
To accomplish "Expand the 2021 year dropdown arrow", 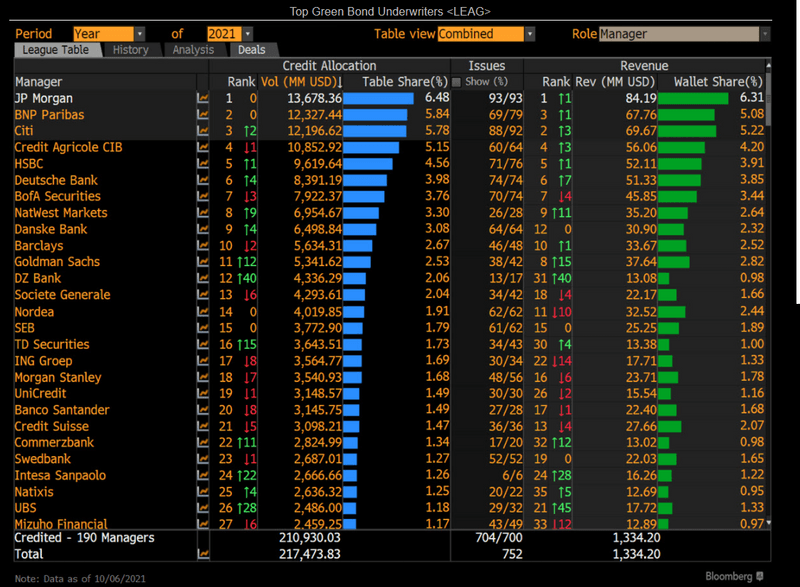I will click(247, 34).
